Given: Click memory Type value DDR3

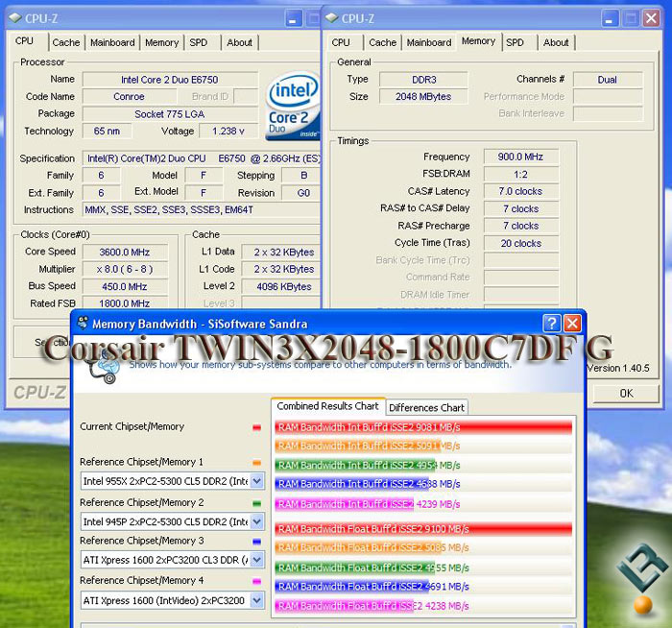Looking at the screenshot, I should tap(424, 80).
